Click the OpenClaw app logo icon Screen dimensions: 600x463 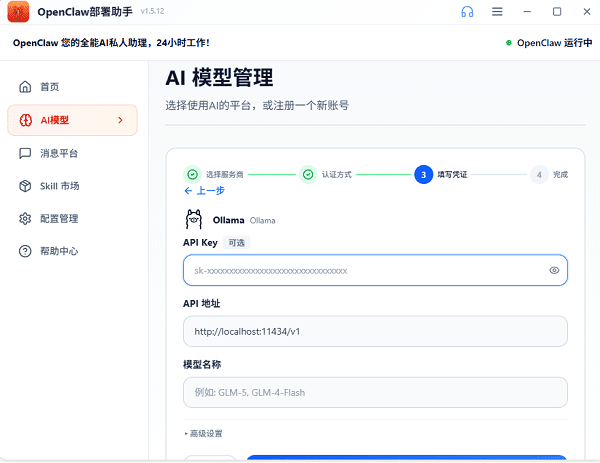point(18,11)
